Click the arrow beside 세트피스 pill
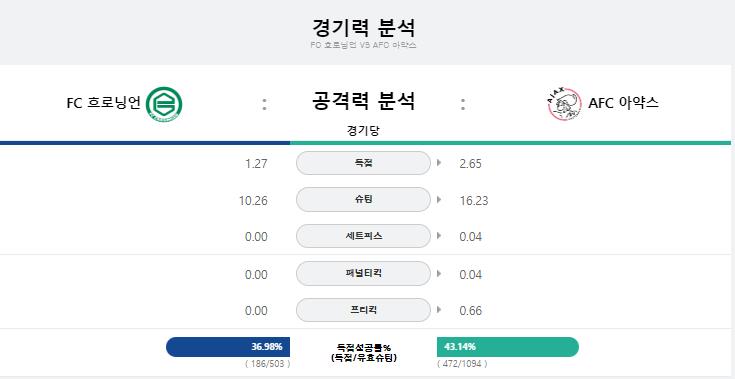735x379 pixels. click(x=439, y=236)
